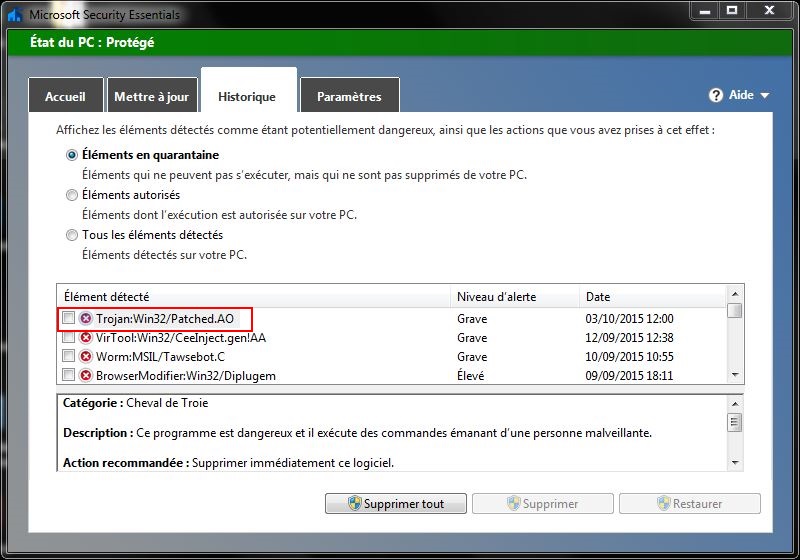Click red threat icon beside Worm:MSIL/Tawsebot.C
The width and height of the screenshot is (800, 560).
pos(86,356)
